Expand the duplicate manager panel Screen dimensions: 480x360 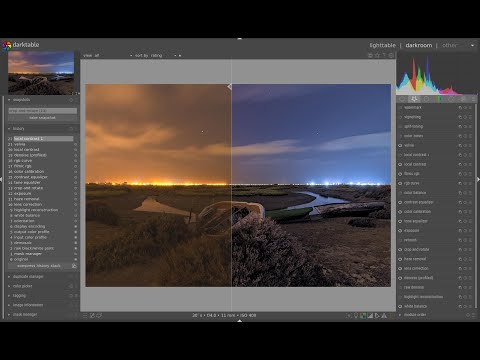coord(9,277)
